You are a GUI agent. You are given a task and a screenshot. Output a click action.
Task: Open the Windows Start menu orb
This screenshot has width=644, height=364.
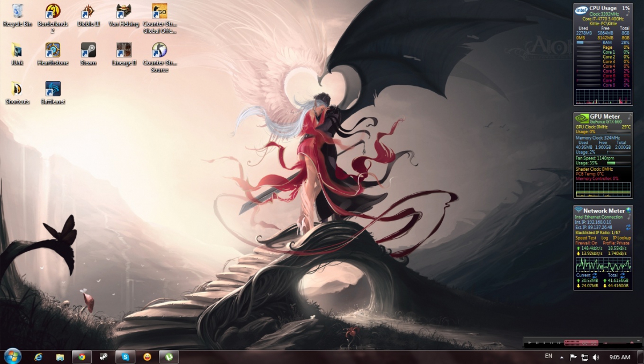tap(12, 356)
